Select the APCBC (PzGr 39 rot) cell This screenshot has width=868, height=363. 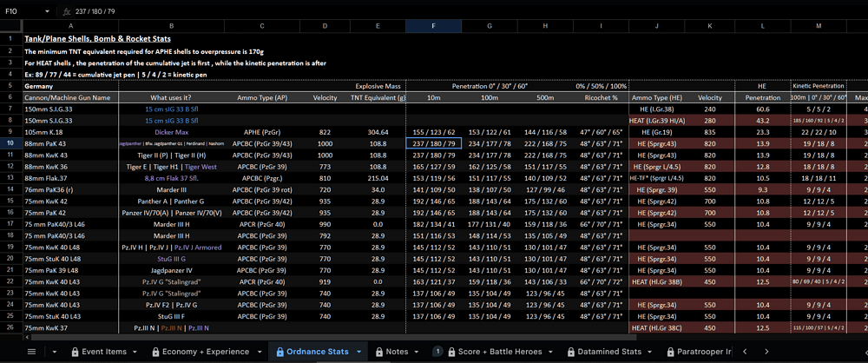[262, 189]
